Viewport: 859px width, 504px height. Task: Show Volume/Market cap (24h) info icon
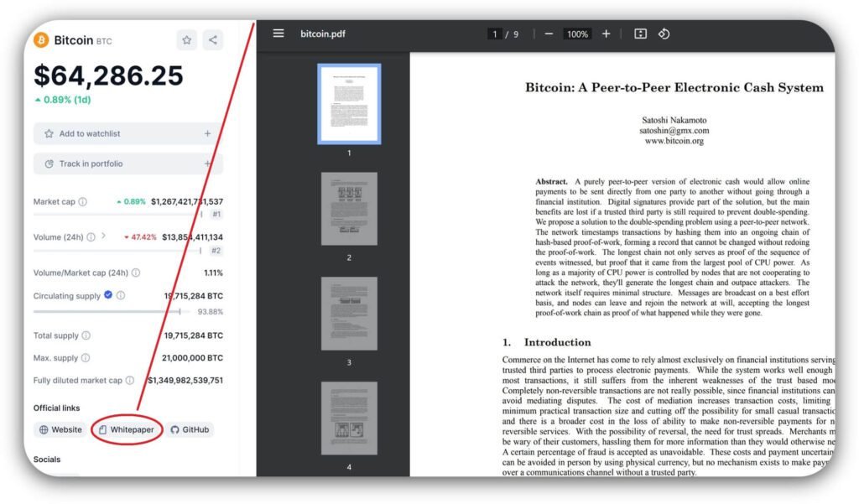(136, 273)
